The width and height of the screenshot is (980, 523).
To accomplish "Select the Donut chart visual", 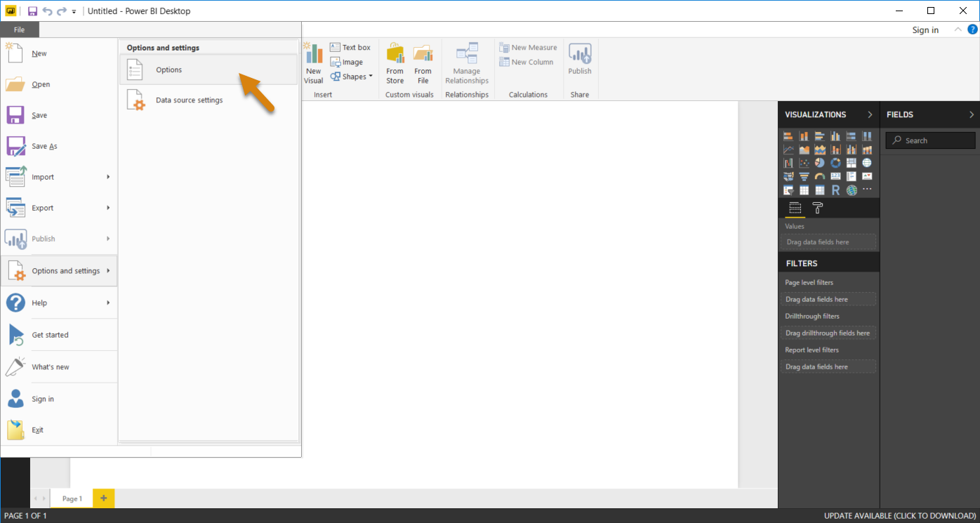I will pyautogui.click(x=835, y=163).
